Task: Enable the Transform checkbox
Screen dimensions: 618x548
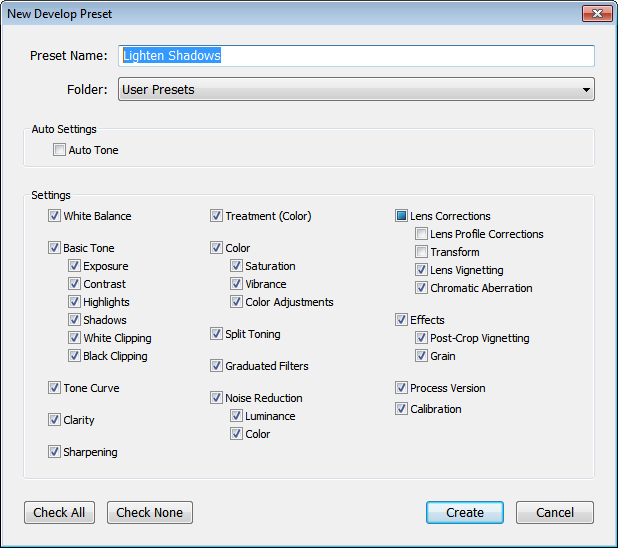Action: pyautogui.click(x=421, y=252)
